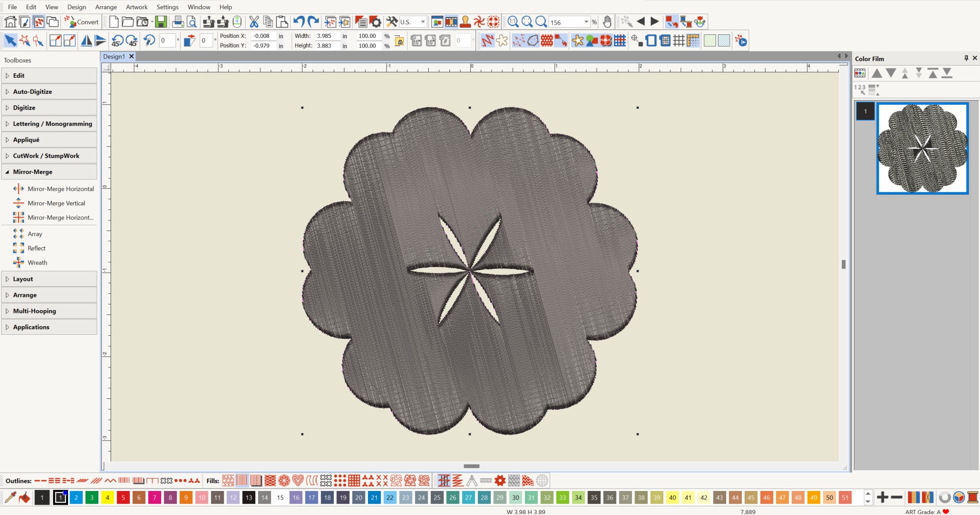
Task: Click the stitch player icon
Action: click(741, 40)
